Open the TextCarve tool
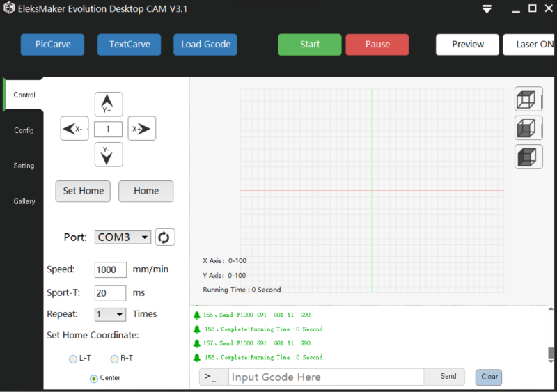Image resolution: width=557 pixels, height=392 pixels. [x=130, y=45]
